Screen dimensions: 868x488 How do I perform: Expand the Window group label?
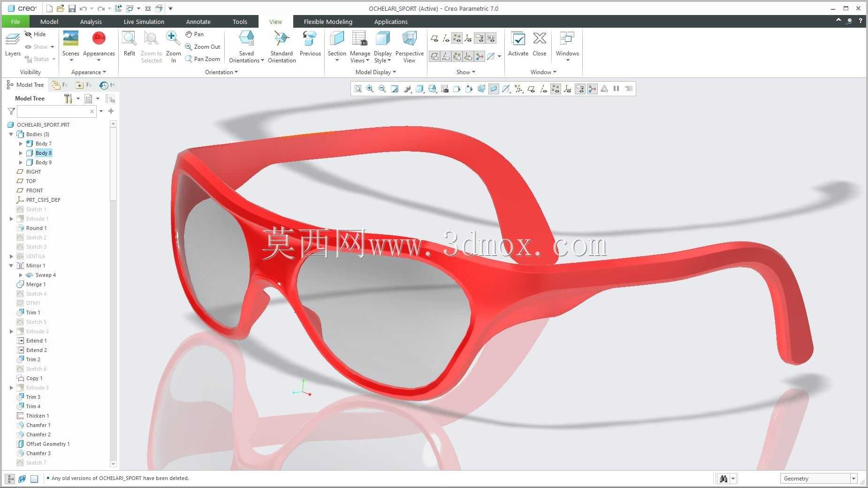tap(543, 72)
